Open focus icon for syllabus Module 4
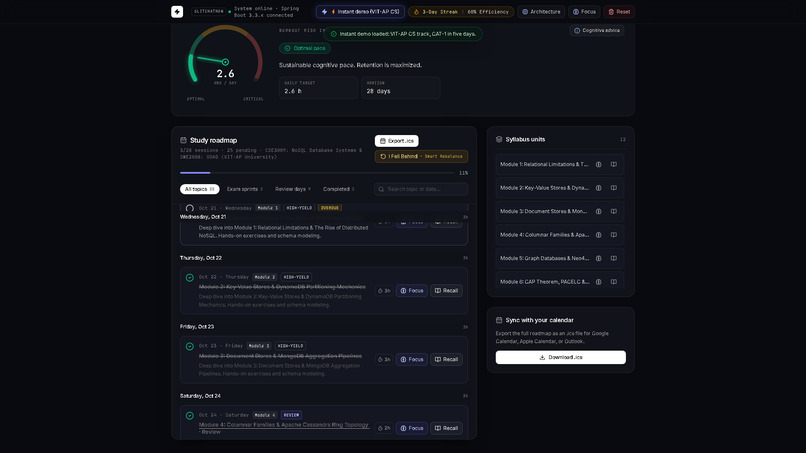The height and width of the screenshot is (453, 806). pos(598,235)
